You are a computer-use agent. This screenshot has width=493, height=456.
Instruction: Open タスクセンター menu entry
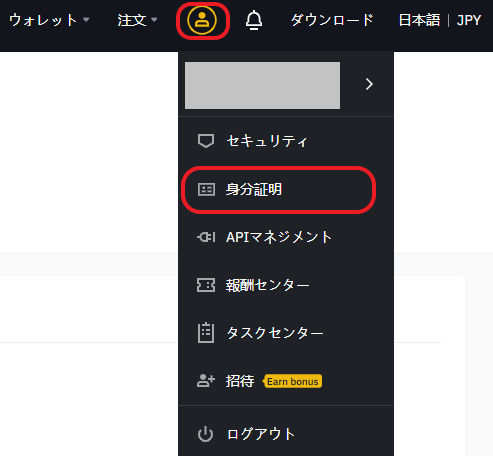click(x=286, y=333)
